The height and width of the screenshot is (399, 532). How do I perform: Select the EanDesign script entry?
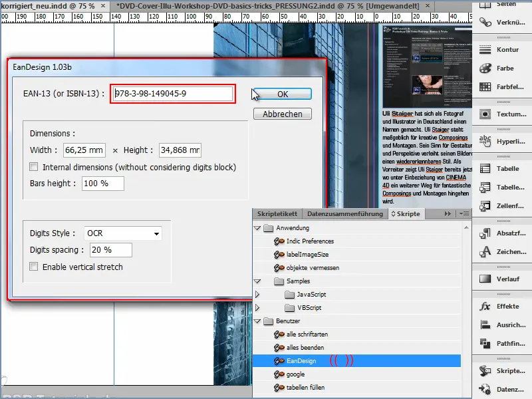(x=356, y=360)
